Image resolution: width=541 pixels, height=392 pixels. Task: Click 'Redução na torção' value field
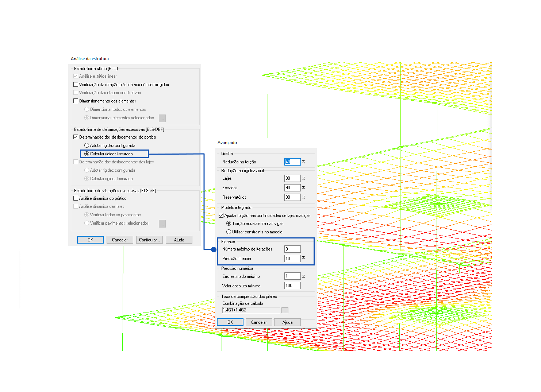pyautogui.click(x=292, y=162)
